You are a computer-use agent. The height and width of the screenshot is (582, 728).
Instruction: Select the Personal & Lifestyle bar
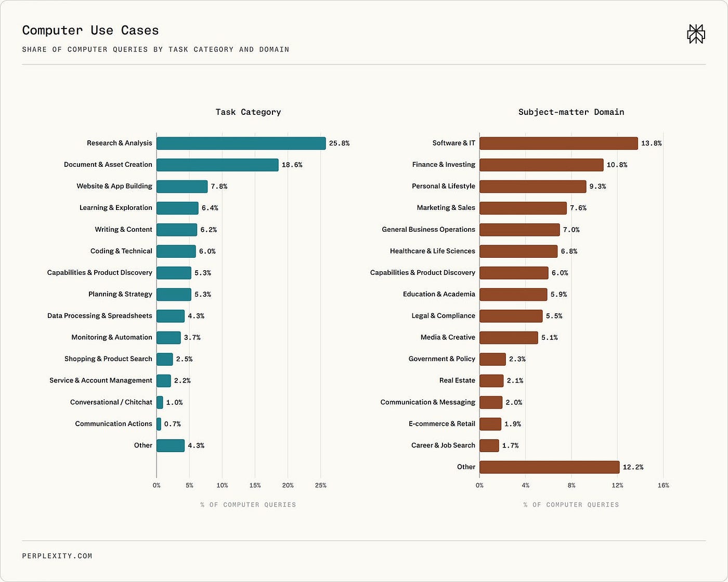533,187
